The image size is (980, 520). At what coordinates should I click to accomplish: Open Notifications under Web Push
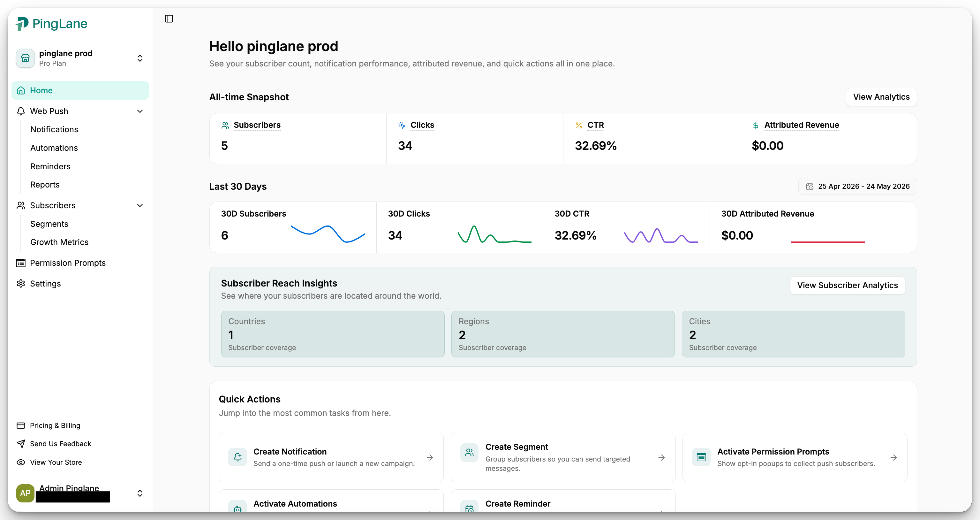[54, 129]
